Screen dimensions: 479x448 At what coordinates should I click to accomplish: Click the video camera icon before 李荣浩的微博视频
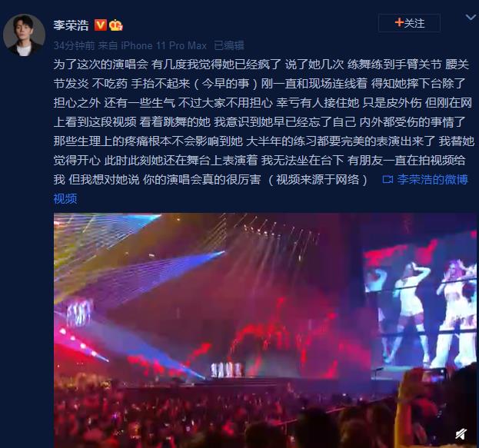388,179
